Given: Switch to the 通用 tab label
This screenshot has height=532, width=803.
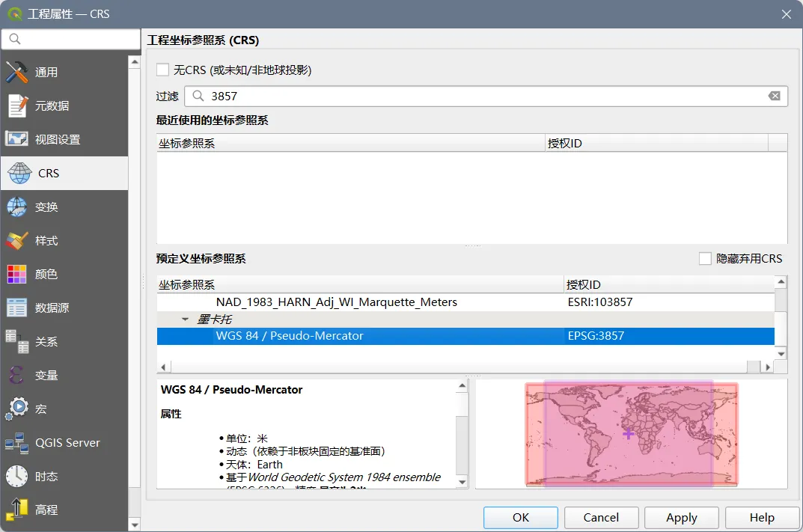Looking at the screenshot, I should point(46,72).
